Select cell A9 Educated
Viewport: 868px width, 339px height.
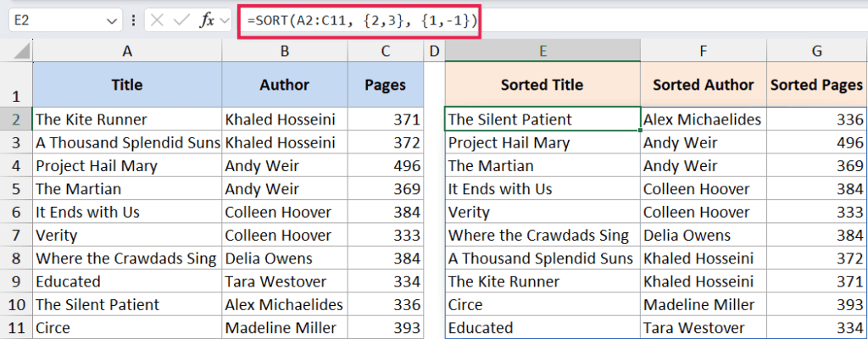coord(127,281)
